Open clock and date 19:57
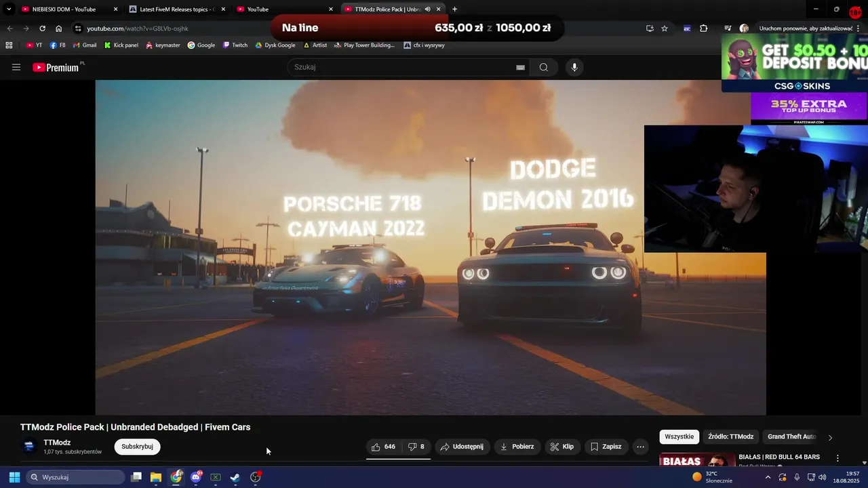This screenshot has height=488, width=868. tap(846, 477)
